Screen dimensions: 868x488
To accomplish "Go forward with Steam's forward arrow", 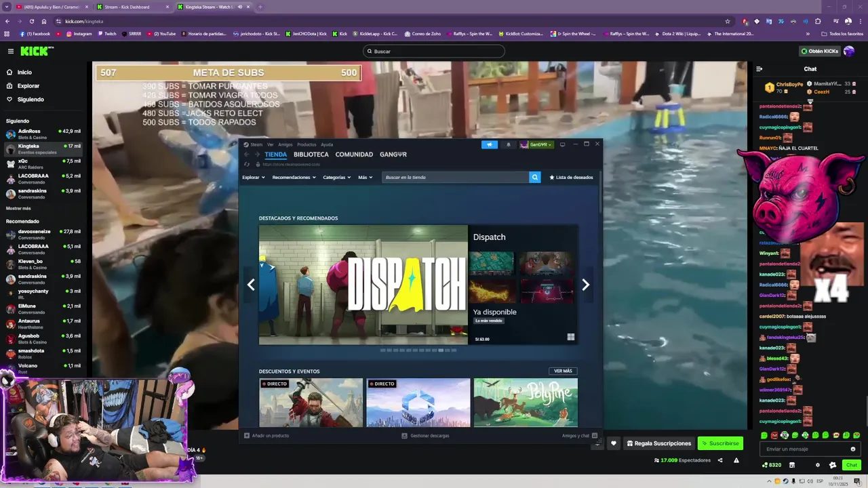I will point(256,155).
